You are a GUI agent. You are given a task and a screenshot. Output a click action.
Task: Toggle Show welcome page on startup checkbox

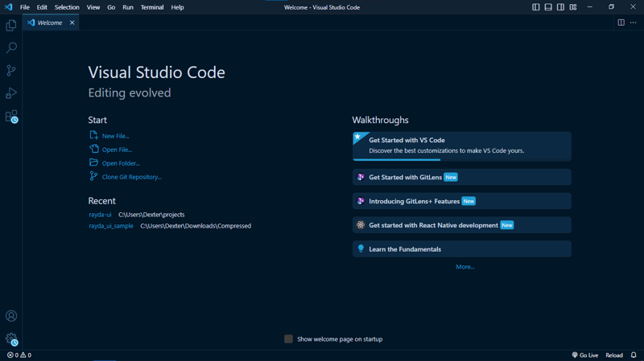click(288, 338)
